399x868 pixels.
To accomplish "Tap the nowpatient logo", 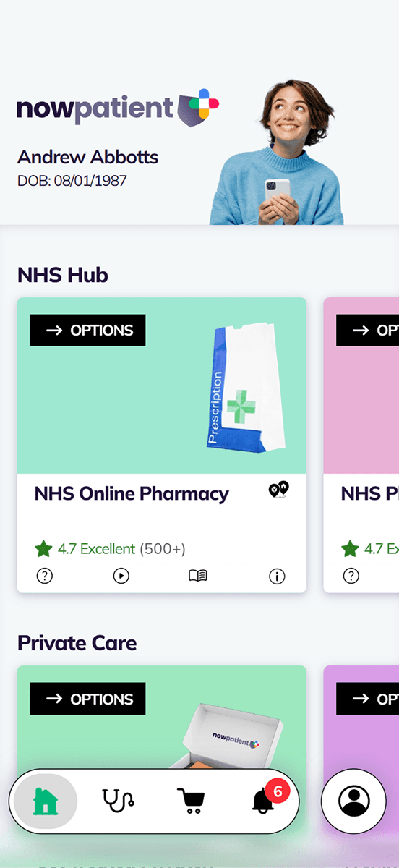I will pos(118,109).
